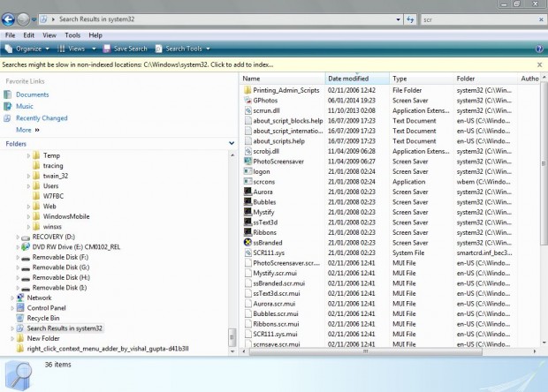Select the tracing folder in the tree
The height and width of the screenshot is (392, 548).
tap(53, 166)
